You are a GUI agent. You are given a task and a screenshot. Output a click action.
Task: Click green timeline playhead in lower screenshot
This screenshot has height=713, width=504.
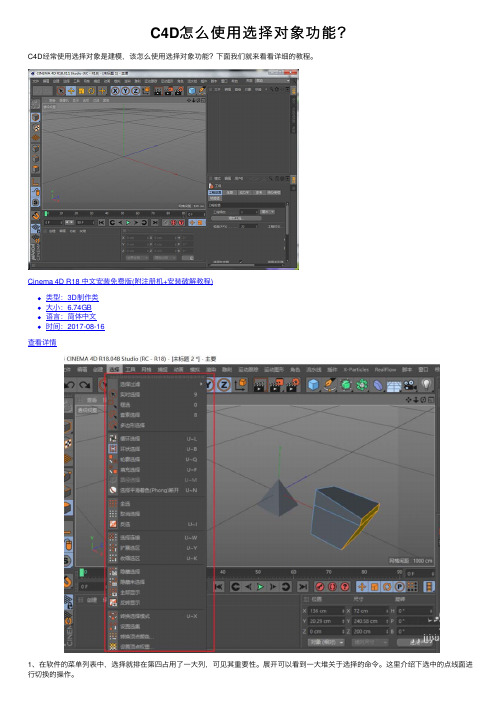click(82, 572)
